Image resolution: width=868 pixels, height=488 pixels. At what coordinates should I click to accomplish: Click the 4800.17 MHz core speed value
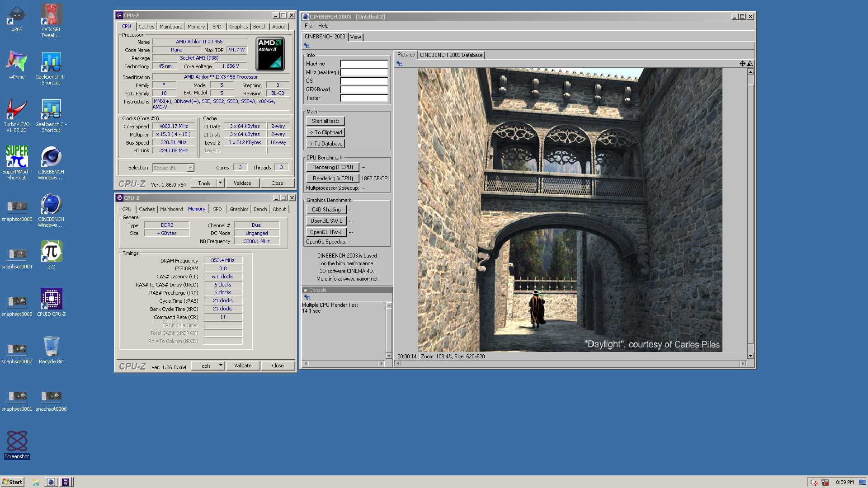(x=174, y=127)
